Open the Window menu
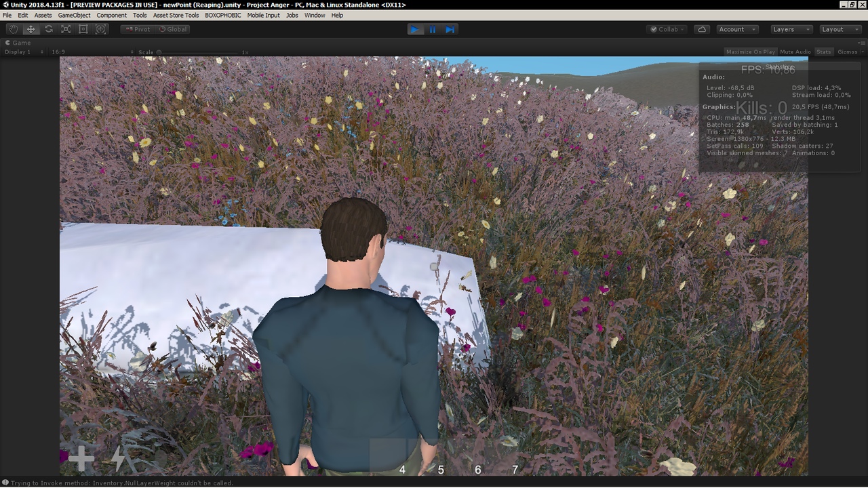The image size is (868, 488). (315, 15)
